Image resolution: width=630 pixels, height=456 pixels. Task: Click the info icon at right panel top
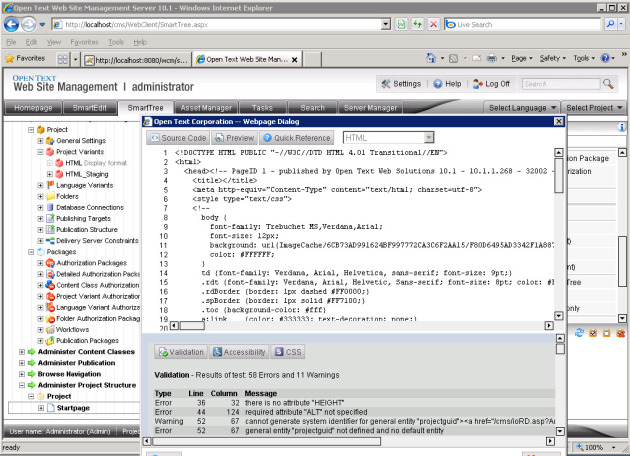point(621,127)
